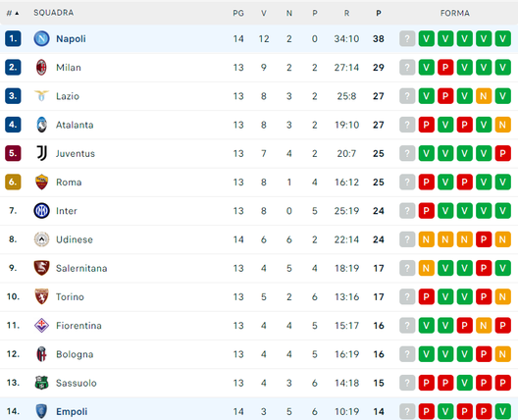The height and width of the screenshot is (420, 518).
Task: Click Juventus's latest red P form badge
Action: click(x=503, y=153)
